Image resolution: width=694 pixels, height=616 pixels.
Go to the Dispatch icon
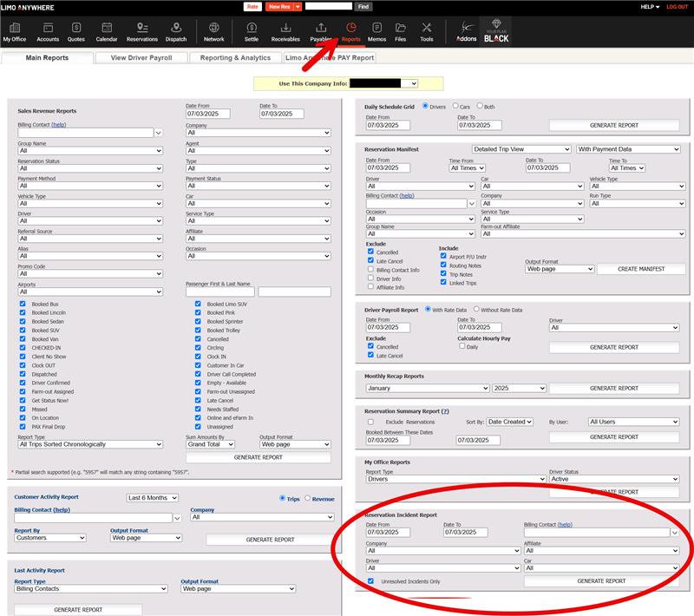[x=176, y=32]
